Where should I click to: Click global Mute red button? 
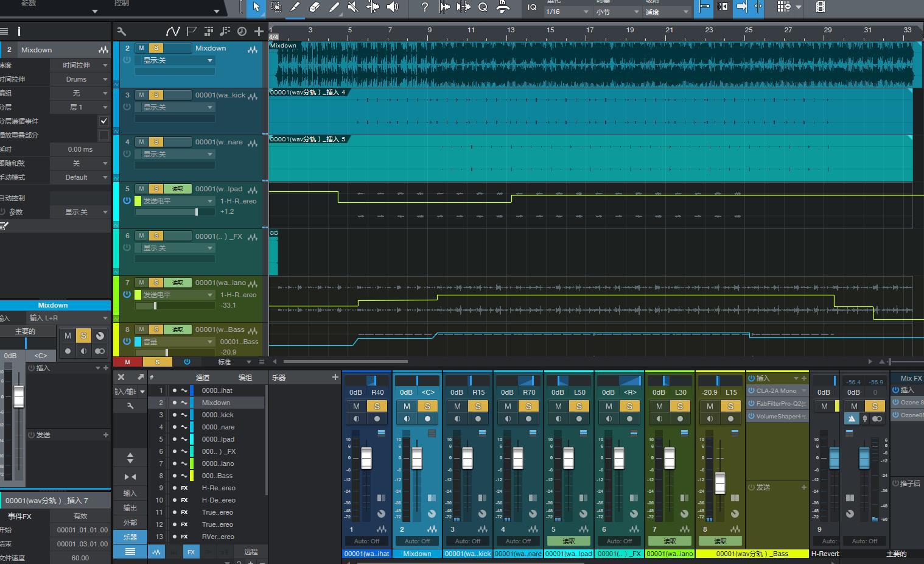[127, 362]
